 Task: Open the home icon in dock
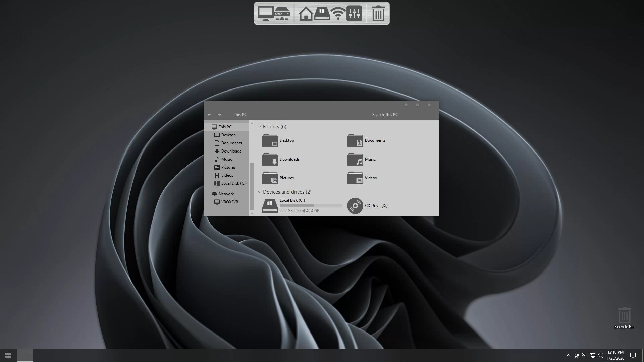pyautogui.click(x=306, y=14)
